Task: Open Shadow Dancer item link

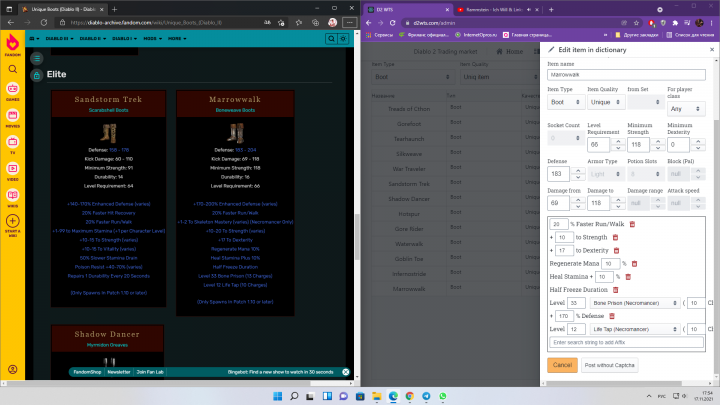Action: 107,334
